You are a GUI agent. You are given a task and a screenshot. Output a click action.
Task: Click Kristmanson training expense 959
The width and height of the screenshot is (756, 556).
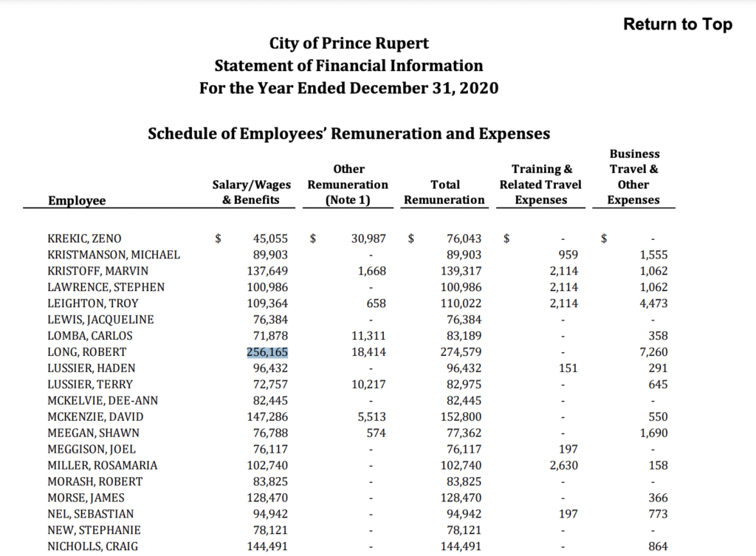568,255
